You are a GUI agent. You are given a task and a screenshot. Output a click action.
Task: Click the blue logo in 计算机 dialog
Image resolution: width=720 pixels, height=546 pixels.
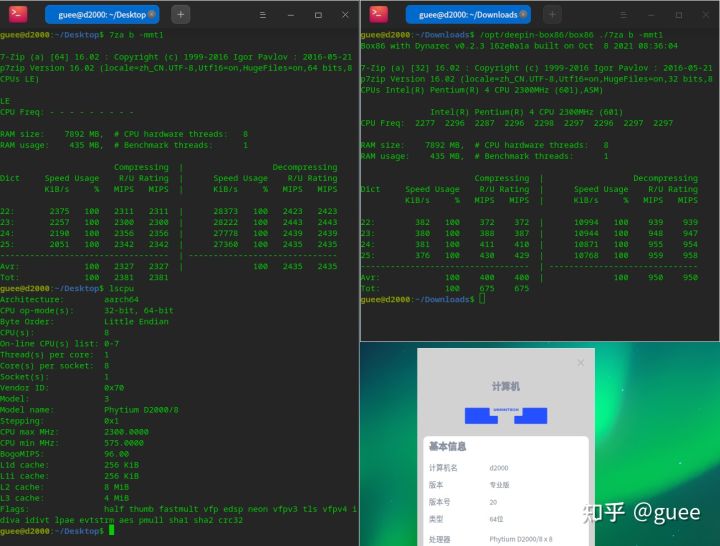tap(506, 415)
